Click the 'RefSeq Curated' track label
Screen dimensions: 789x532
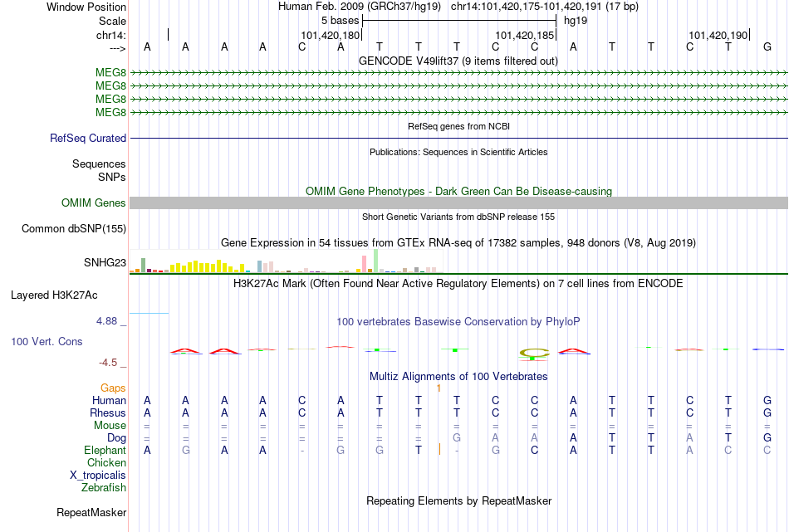click(x=87, y=138)
